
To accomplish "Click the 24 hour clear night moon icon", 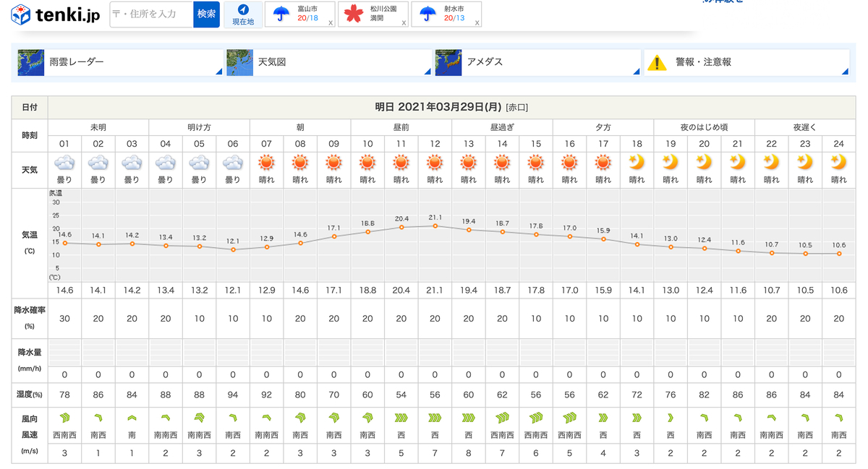I will 839,162.
